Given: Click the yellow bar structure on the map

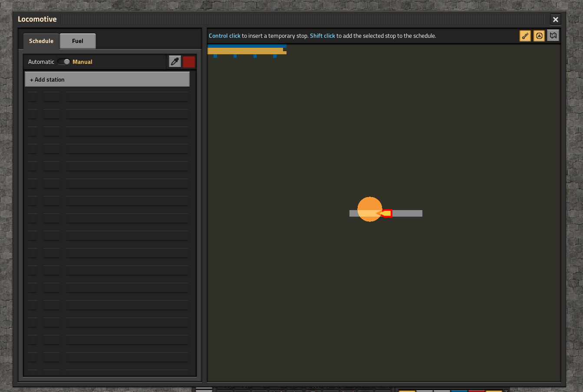Looking at the screenshot, I should click(x=246, y=51).
